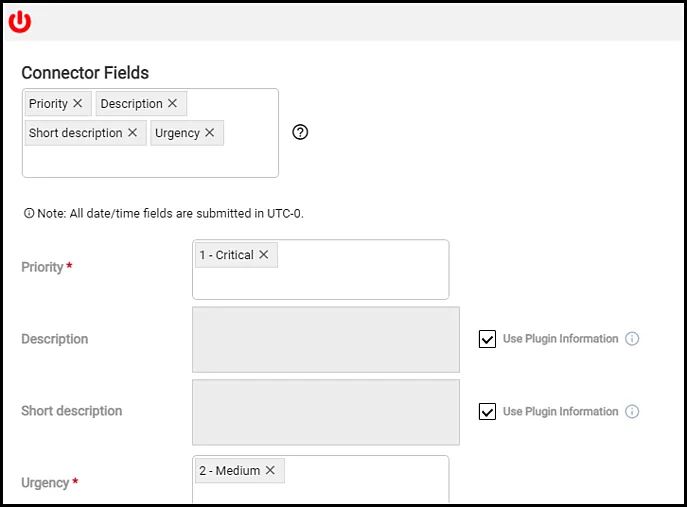Open info icon next to Short description plugin option
Screen dimensions: 687x507
tap(632, 411)
